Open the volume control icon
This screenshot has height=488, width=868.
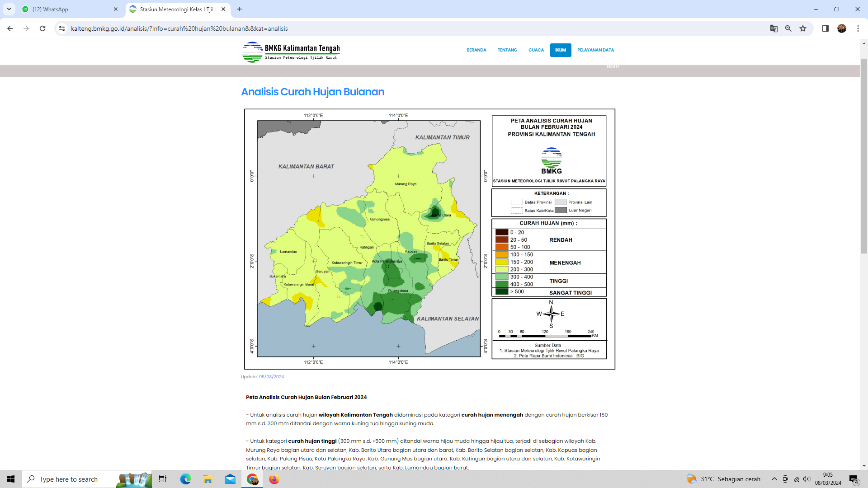807,479
